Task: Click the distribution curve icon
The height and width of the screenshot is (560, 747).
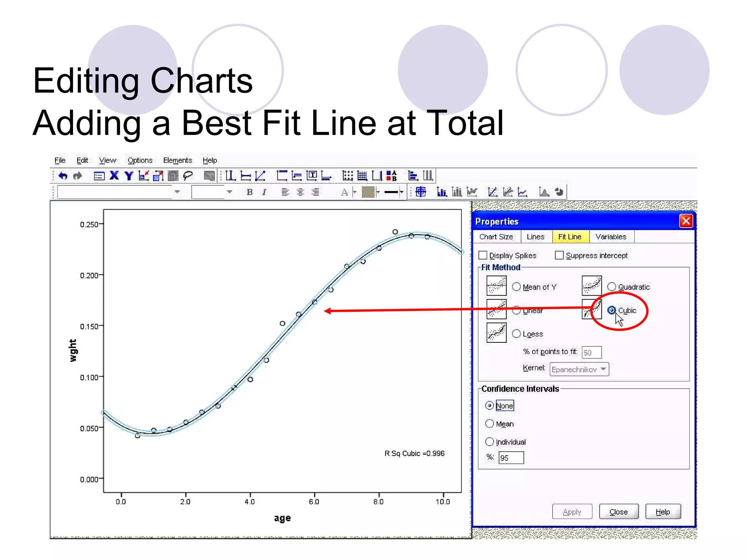Action: click(x=544, y=192)
